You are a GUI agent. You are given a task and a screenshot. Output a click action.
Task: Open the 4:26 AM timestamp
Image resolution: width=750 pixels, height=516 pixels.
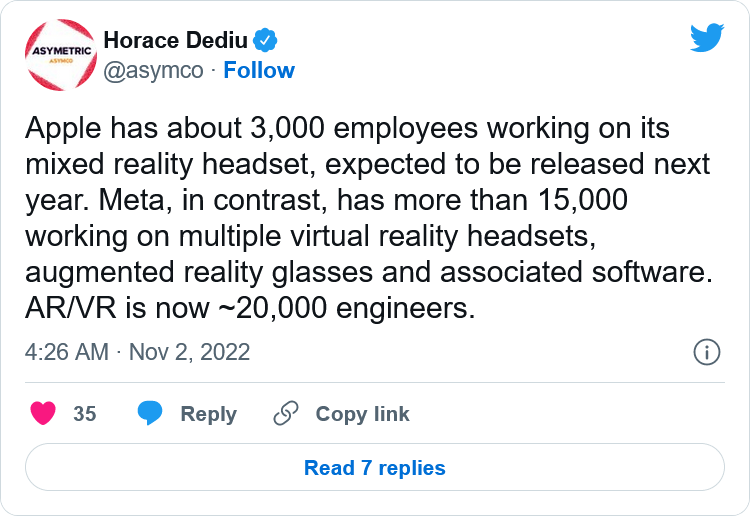coord(67,352)
